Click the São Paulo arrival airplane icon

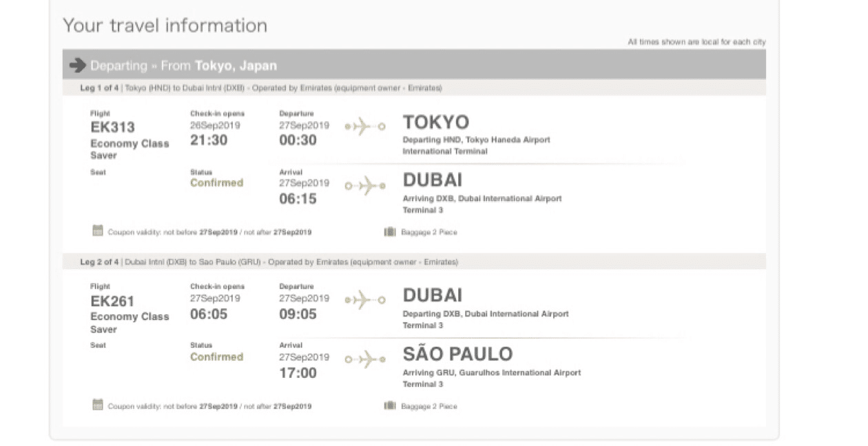[x=365, y=359]
